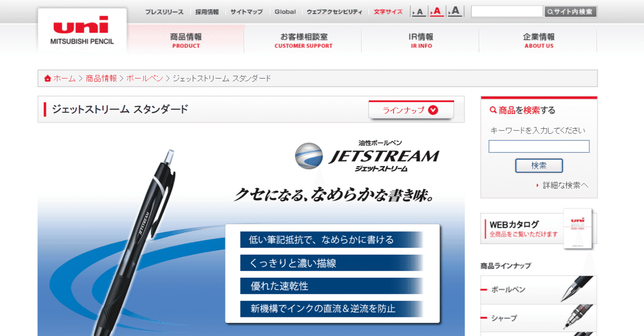The width and height of the screenshot is (644, 336).
Task: Select the small font size A icon
Action: [418, 11]
